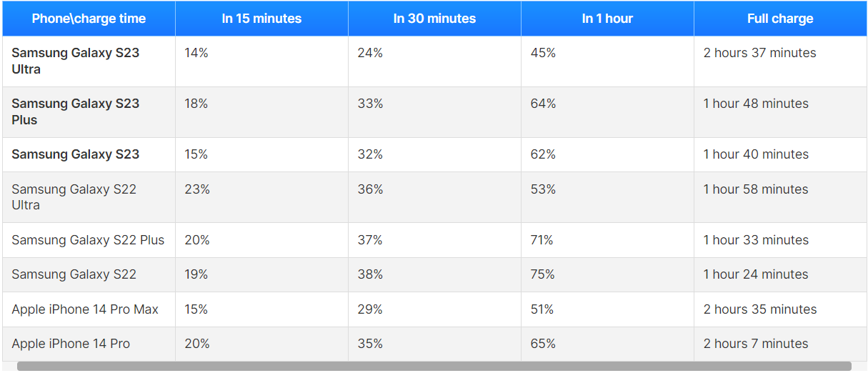Select the Apple iPhone 14 Pro Max cell
The height and width of the screenshot is (373, 868).
89,309
